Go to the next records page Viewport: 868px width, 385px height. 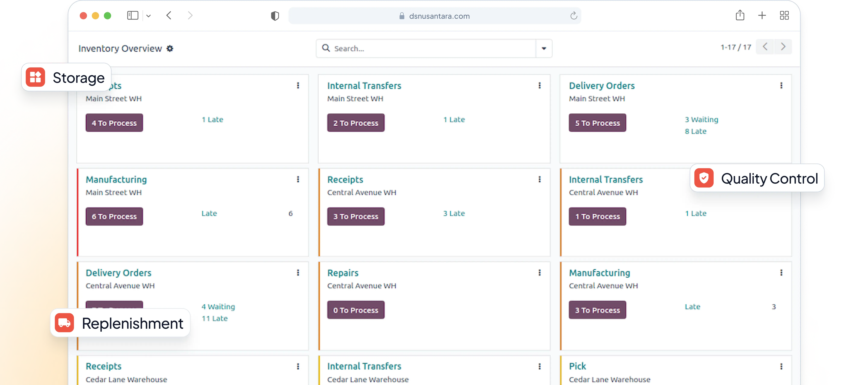[x=783, y=47]
